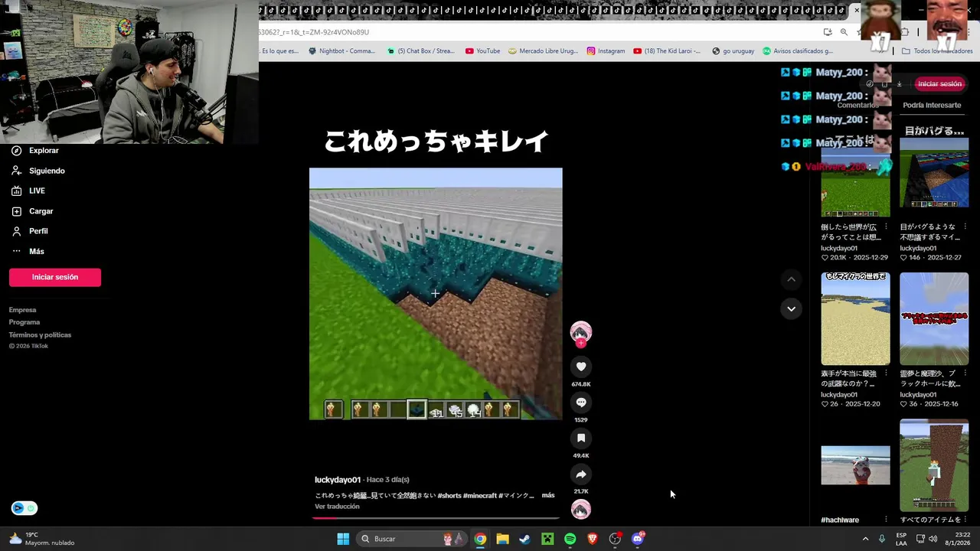Pause the Minecraft video player
This screenshot has height=551, width=980.
[x=436, y=294]
